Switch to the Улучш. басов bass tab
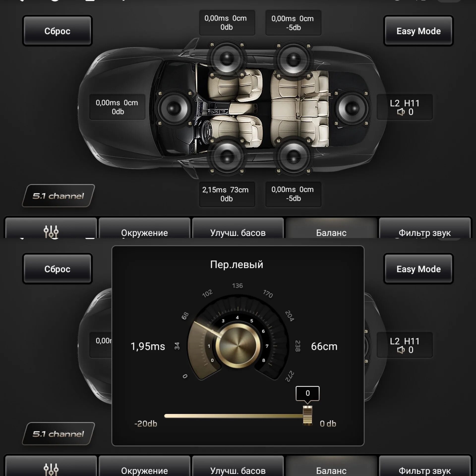 click(238, 232)
